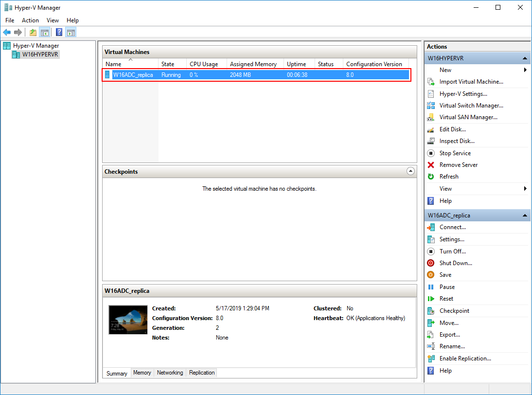Open the View menu in menu bar
This screenshot has width=532, height=395.
tap(53, 20)
